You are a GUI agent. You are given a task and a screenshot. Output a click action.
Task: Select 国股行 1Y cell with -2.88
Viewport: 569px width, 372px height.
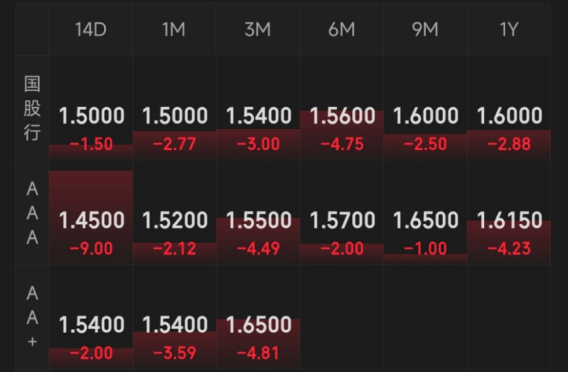pyautogui.click(x=509, y=108)
